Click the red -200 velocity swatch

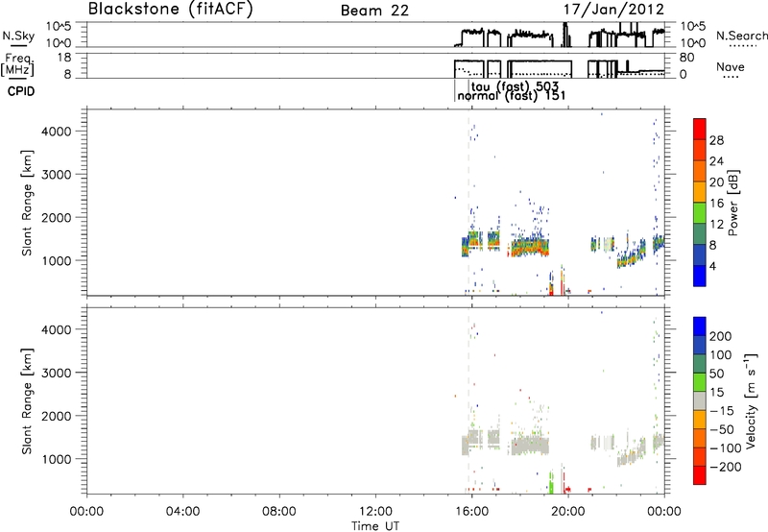point(700,475)
